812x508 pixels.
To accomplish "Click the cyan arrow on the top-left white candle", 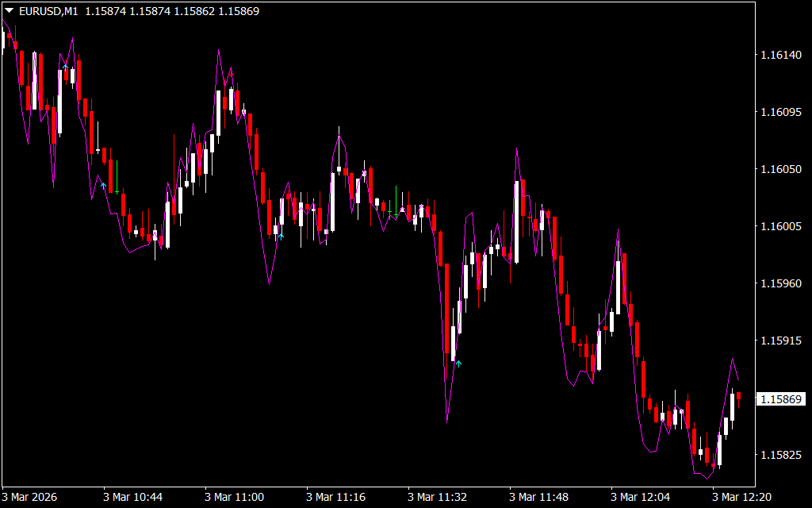I will (65, 68).
